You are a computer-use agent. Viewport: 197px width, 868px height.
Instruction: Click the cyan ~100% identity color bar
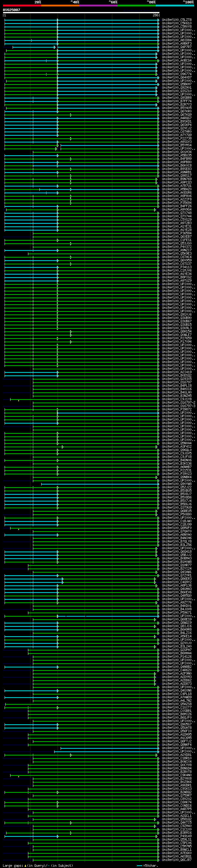(x=175, y=6)
